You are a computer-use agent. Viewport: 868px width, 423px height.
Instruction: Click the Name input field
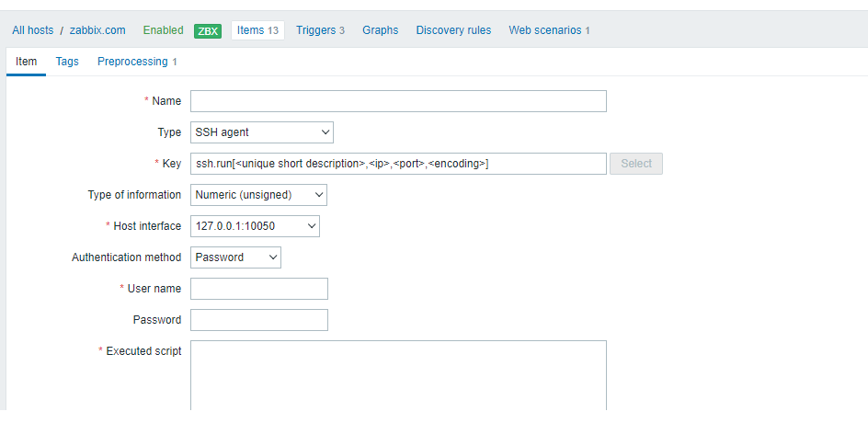pyautogui.click(x=398, y=101)
